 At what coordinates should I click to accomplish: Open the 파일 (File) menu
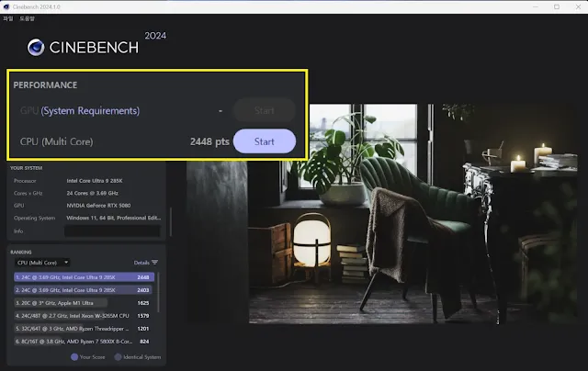(8, 18)
